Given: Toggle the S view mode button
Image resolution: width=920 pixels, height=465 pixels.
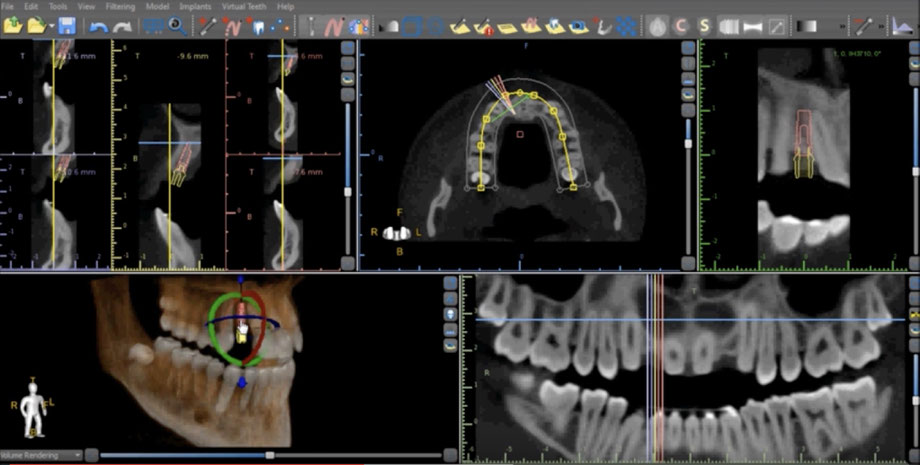Looking at the screenshot, I should [x=705, y=25].
